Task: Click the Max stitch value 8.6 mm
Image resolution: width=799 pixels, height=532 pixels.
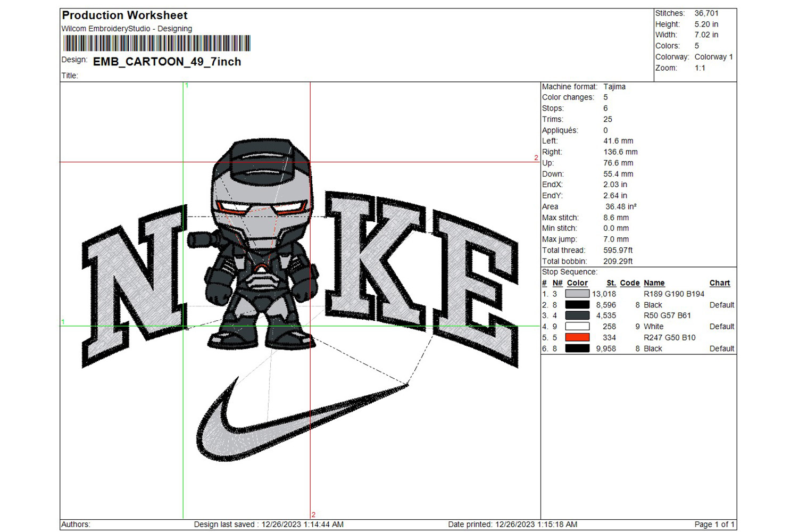Action: point(616,218)
